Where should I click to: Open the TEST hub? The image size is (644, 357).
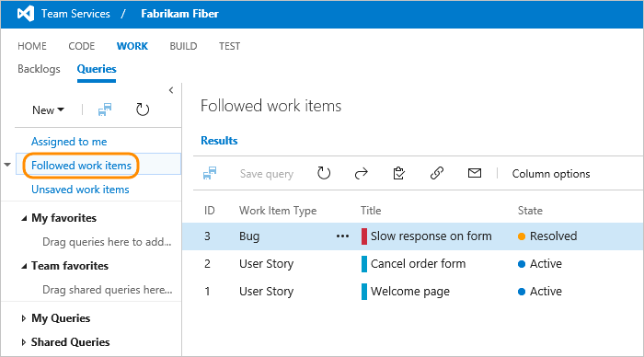pyautogui.click(x=229, y=46)
